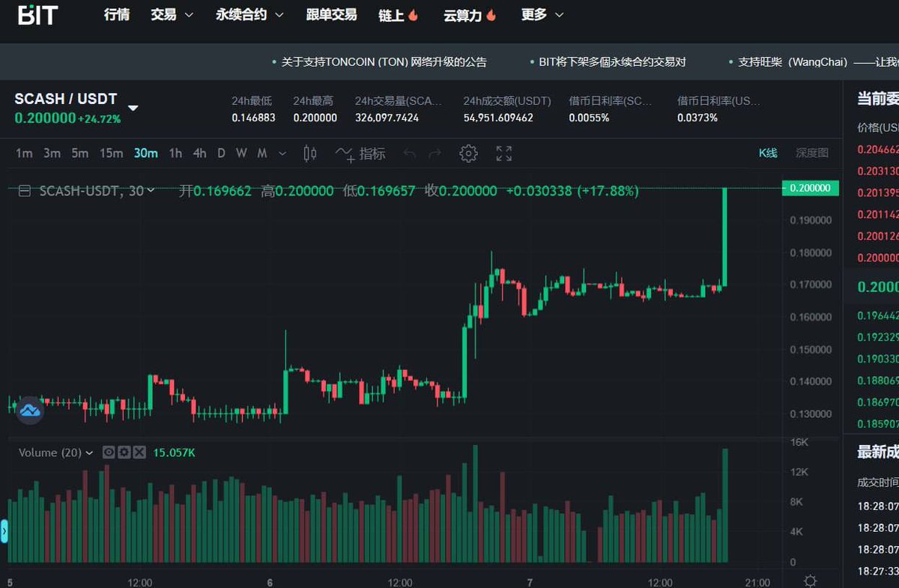899x588 pixels.
Task: Toggle Volume indicator visibility eye icon
Action: [x=109, y=452]
